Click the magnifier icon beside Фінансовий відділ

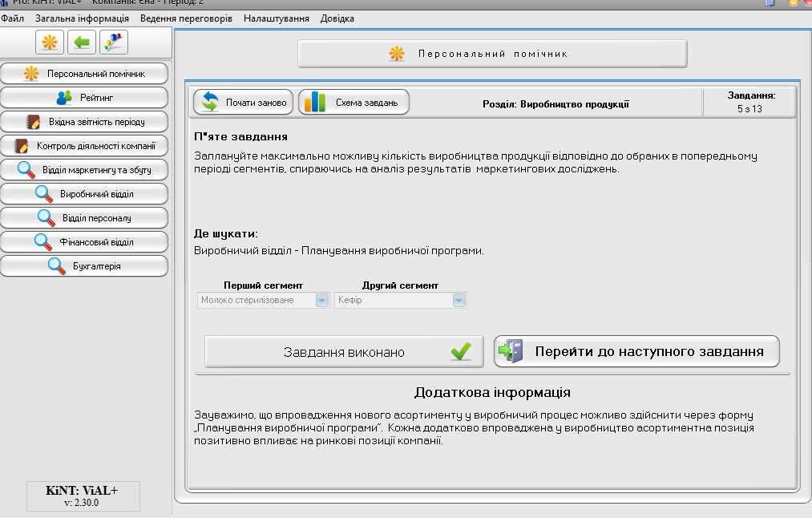(x=43, y=242)
